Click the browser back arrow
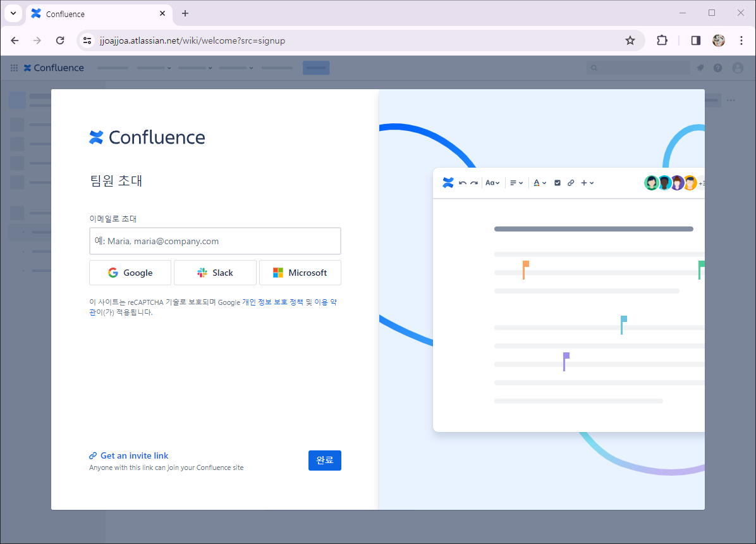Screen dimensions: 756x544 [x=15, y=40]
